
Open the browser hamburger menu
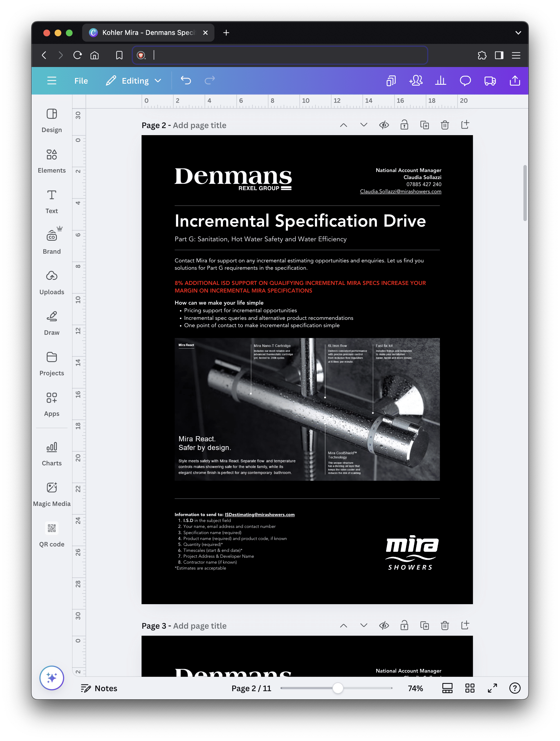[516, 55]
